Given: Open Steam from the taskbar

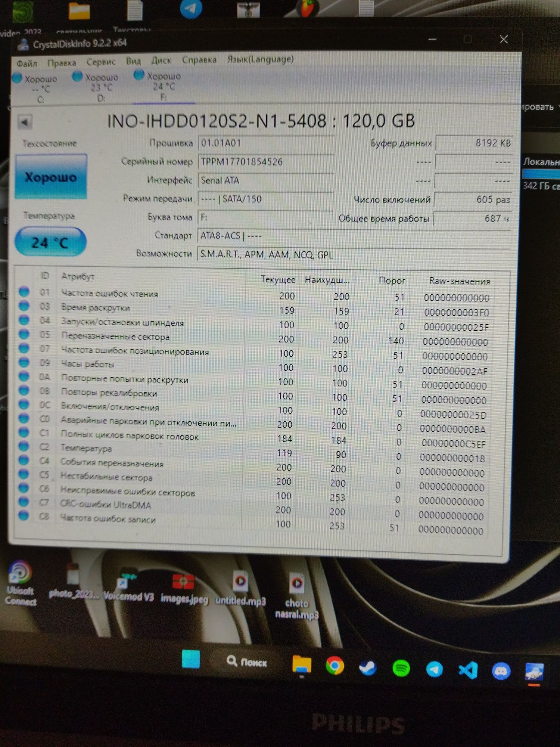Looking at the screenshot, I should coord(368,668).
